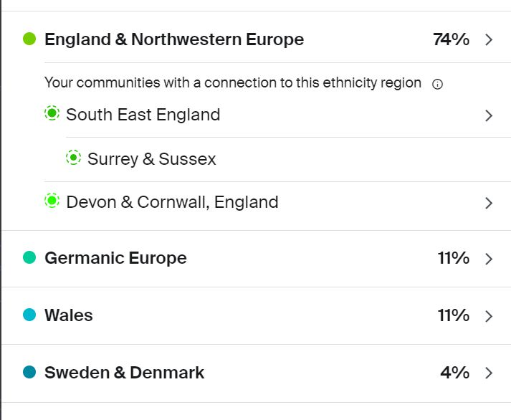Click the Sweden & Denmark 4% value

tap(454, 373)
